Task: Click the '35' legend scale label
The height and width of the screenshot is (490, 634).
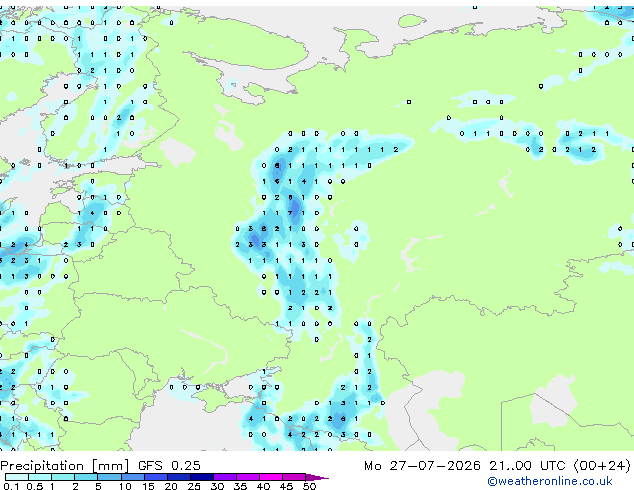Action: 240,486
